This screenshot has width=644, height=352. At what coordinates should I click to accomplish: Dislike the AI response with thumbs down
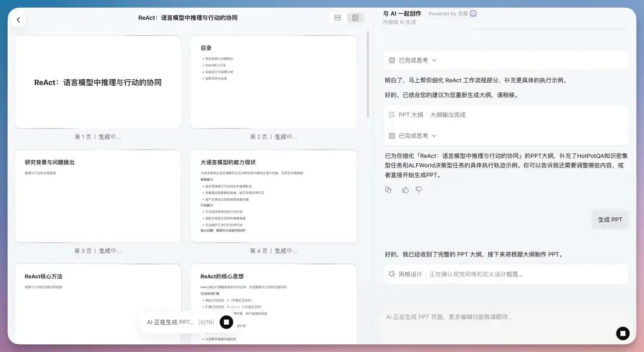tap(419, 189)
